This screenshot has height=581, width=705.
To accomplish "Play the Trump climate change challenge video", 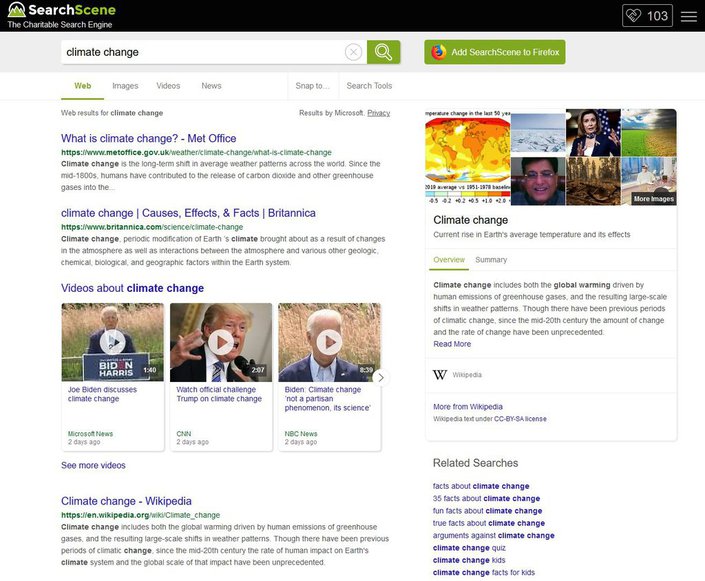I will [x=220, y=342].
